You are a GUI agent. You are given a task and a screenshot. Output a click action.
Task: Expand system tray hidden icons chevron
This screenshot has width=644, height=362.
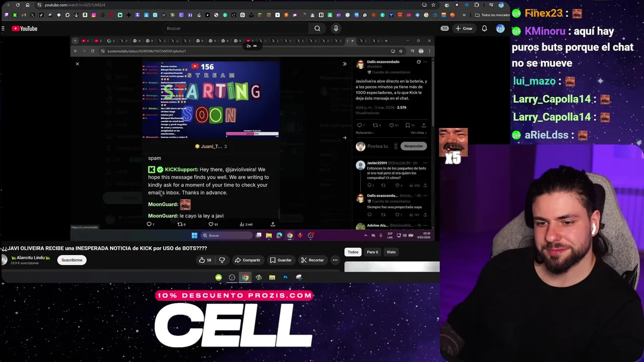click(366, 235)
